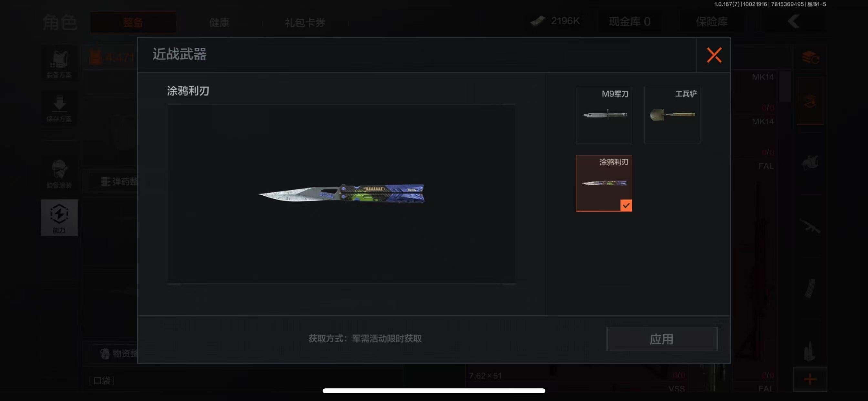Click the 现金库 cash vault display

629,22
